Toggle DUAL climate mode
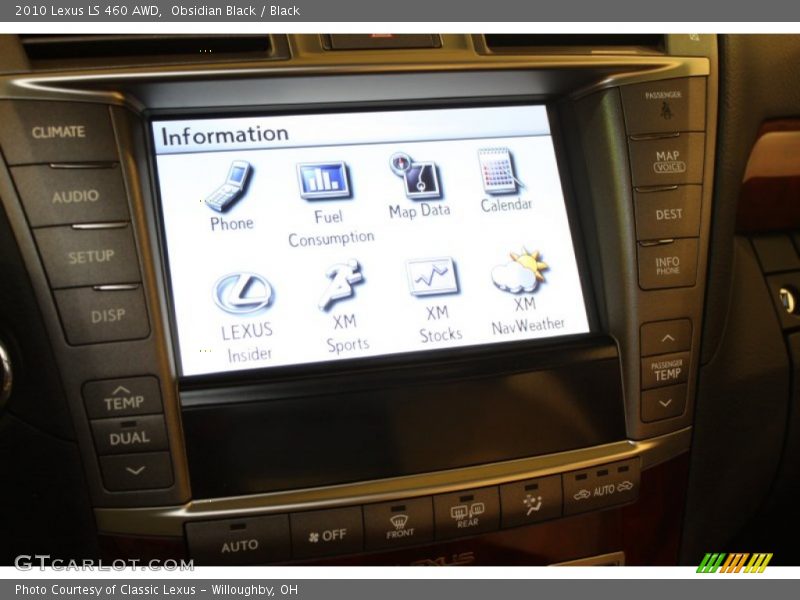The image size is (800, 600). tap(129, 436)
